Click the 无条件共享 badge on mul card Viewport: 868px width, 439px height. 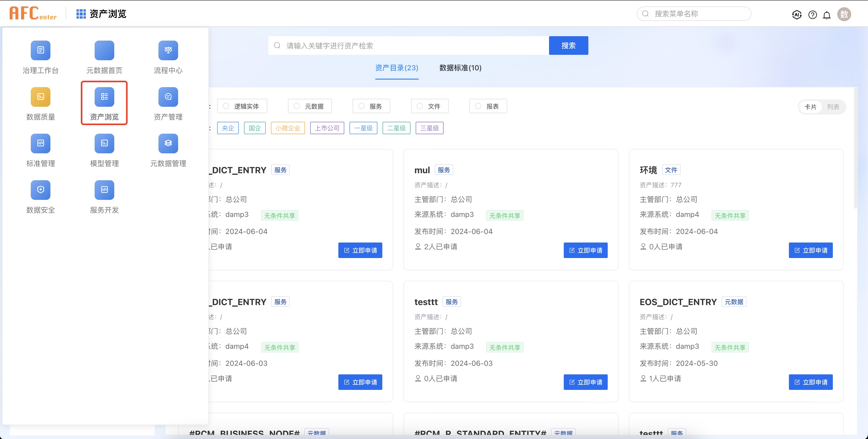tap(504, 216)
